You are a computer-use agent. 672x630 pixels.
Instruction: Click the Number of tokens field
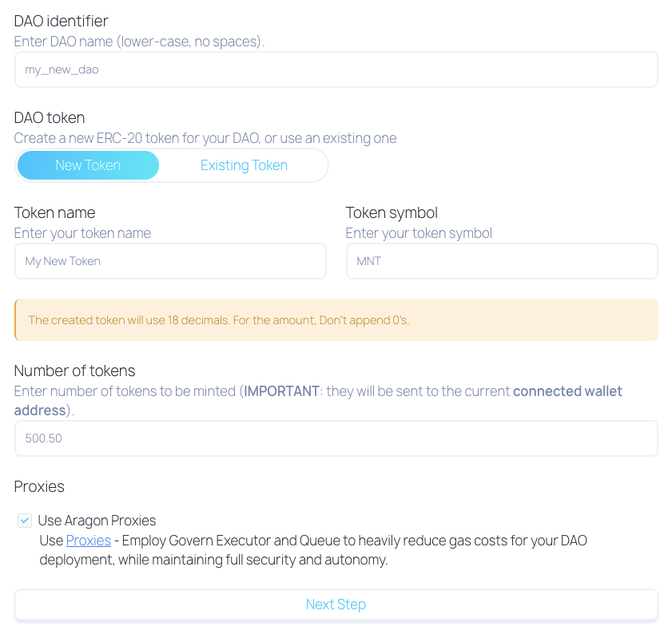(x=336, y=438)
